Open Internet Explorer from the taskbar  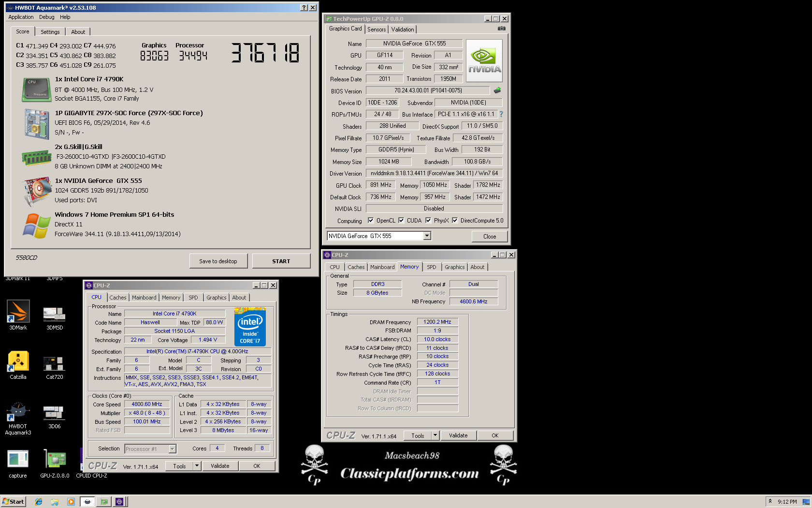point(39,502)
